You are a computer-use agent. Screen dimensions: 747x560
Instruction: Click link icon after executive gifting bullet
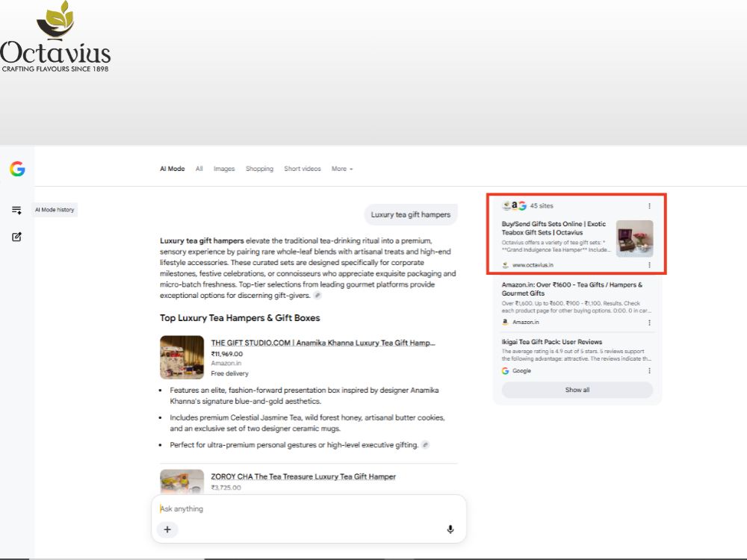click(x=426, y=445)
